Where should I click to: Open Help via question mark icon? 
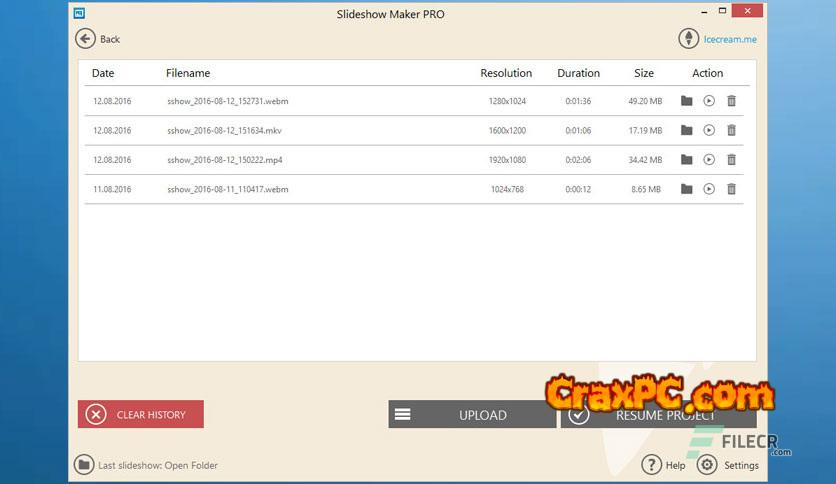[651, 465]
